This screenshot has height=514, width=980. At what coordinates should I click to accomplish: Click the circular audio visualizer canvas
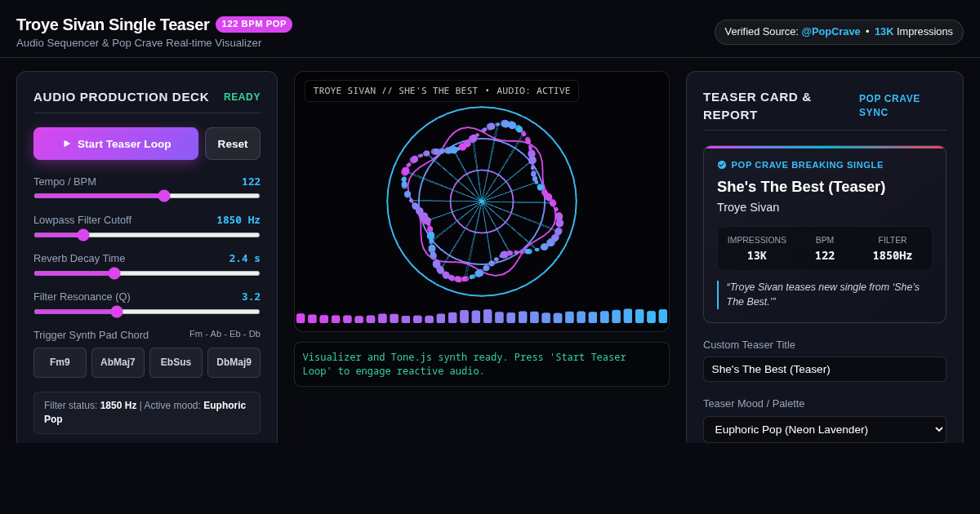(x=482, y=201)
